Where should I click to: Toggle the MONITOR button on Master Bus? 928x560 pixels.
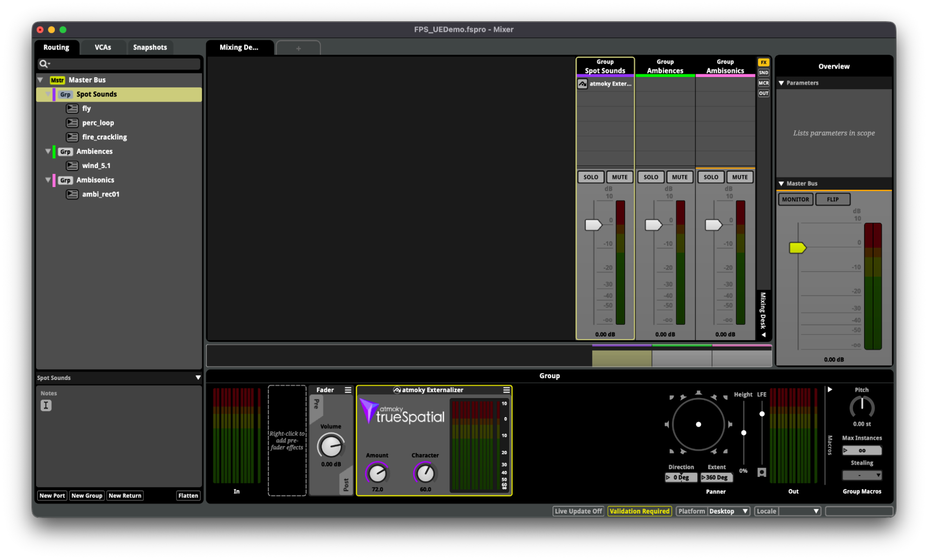point(795,199)
